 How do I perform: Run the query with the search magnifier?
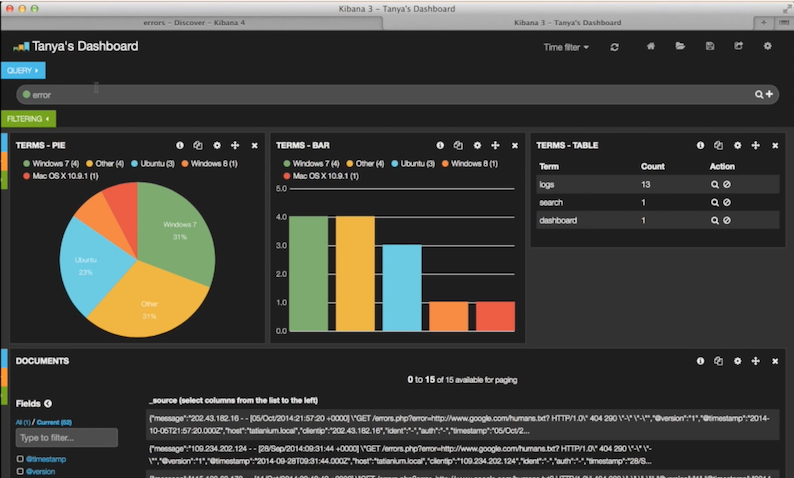click(759, 94)
